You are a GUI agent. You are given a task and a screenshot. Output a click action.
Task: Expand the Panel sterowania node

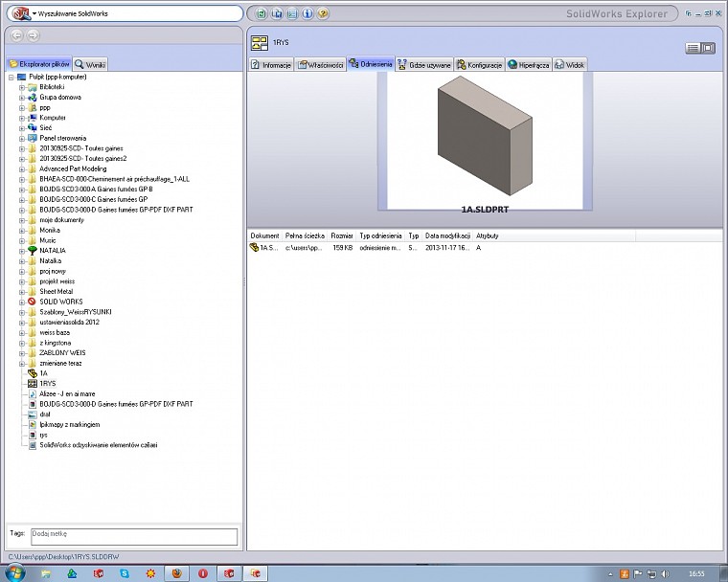coord(21,138)
